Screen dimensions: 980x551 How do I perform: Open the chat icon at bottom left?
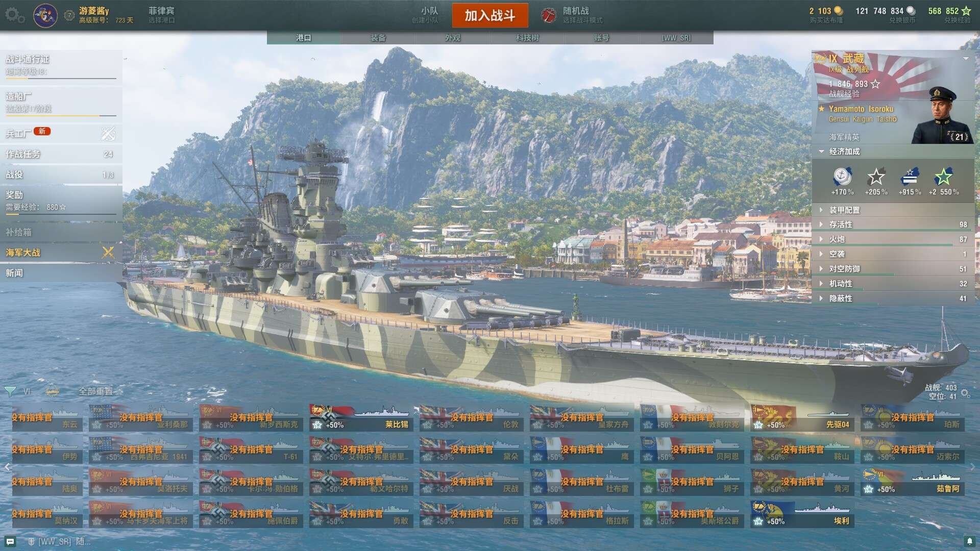tap(10, 541)
